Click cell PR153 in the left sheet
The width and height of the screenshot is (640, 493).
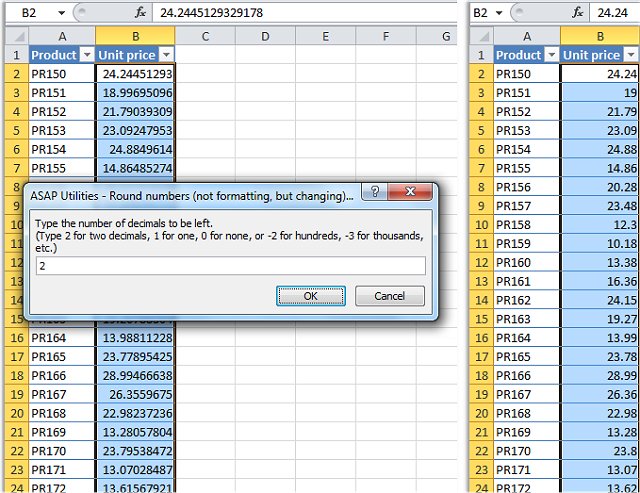tap(62, 131)
